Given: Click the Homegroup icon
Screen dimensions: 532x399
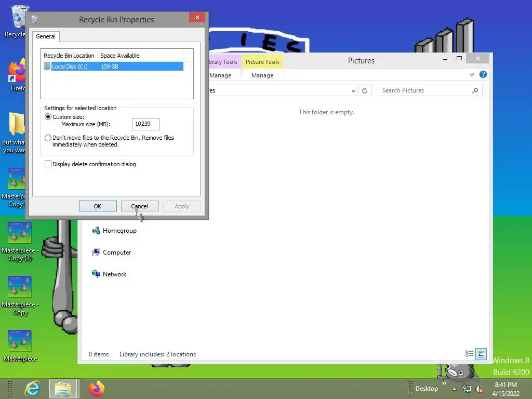Looking at the screenshot, I should click(x=96, y=231).
